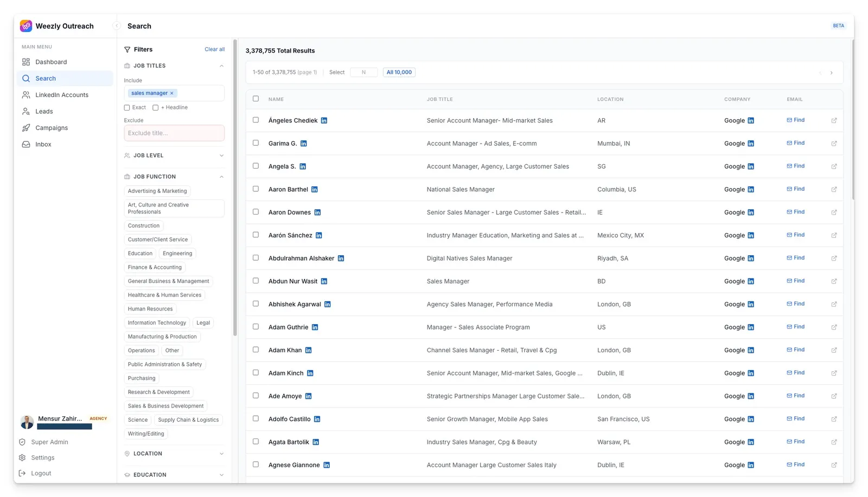The image size is (868, 497).
Task: Collapse sidebar using the arrow next to Weezly Outreach
Action: pos(116,26)
